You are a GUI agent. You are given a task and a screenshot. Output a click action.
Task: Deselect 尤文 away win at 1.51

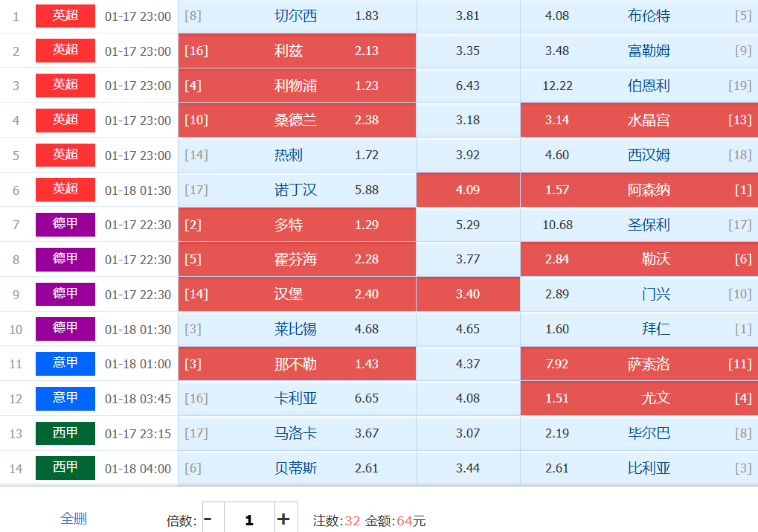(x=638, y=398)
